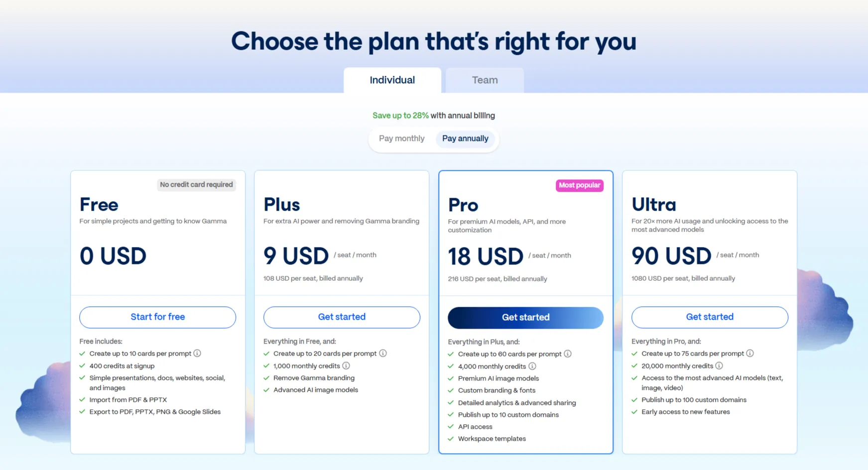Switch to the Team plans tab
868x470 pixels.
(485, 80)
